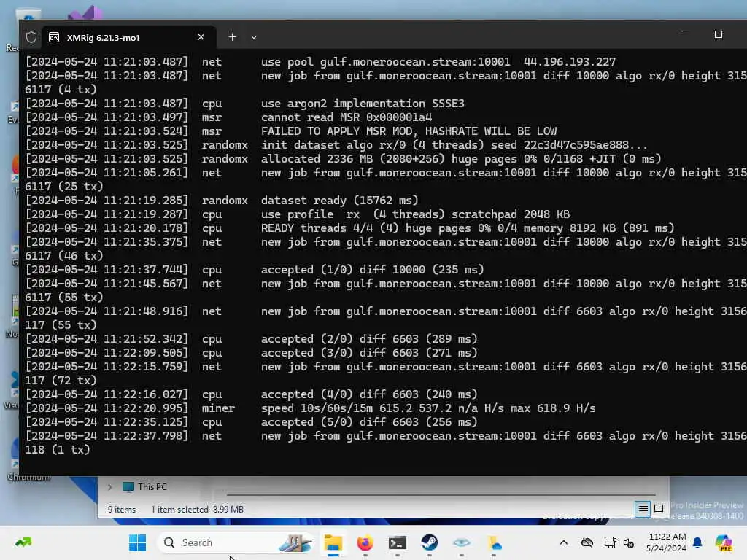Open the yellow and blue taskbar app icon
Viewport: 747px width, 560px height.
tap(494, 542)
